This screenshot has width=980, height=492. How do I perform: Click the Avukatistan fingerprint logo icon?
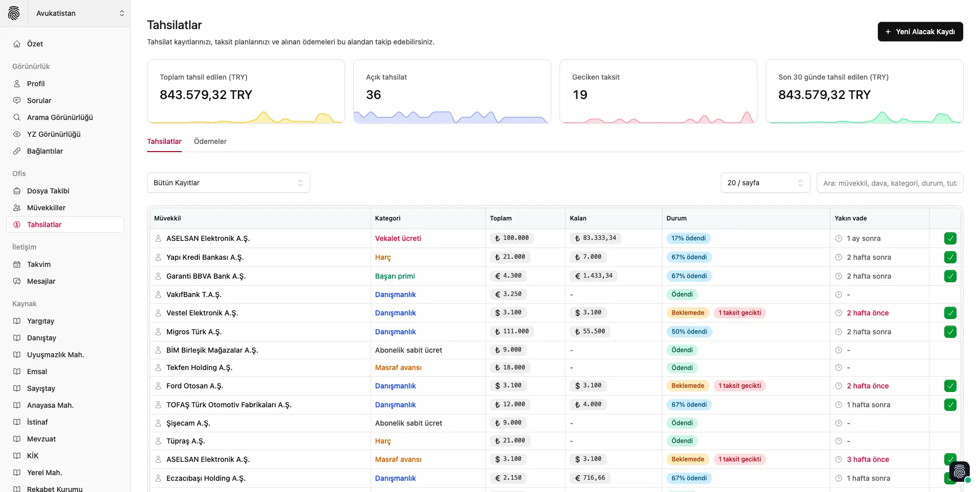coord(14,13)
